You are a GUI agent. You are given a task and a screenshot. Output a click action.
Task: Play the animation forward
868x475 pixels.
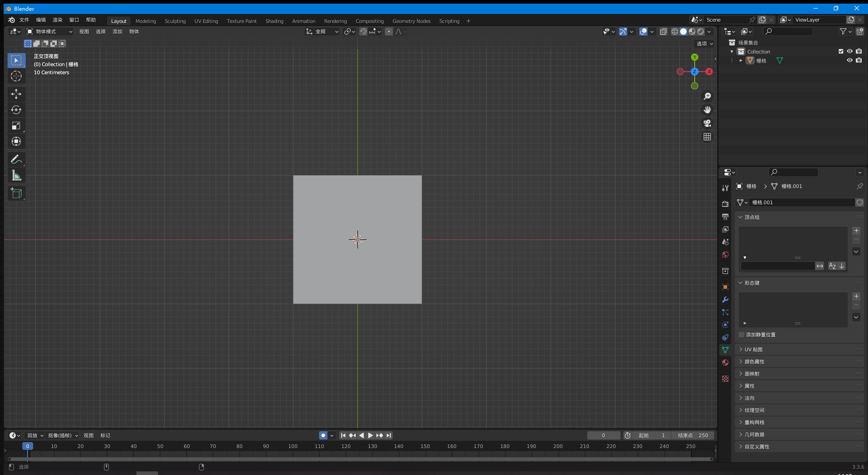pyautogui.click(x=370, y=435)
